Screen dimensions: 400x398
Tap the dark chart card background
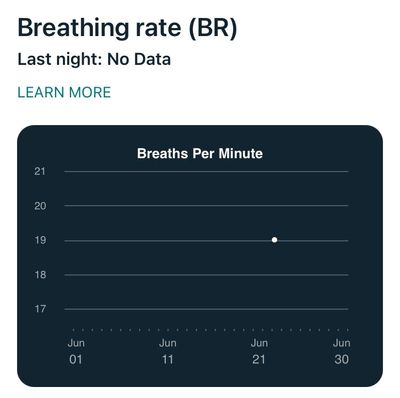200,256
